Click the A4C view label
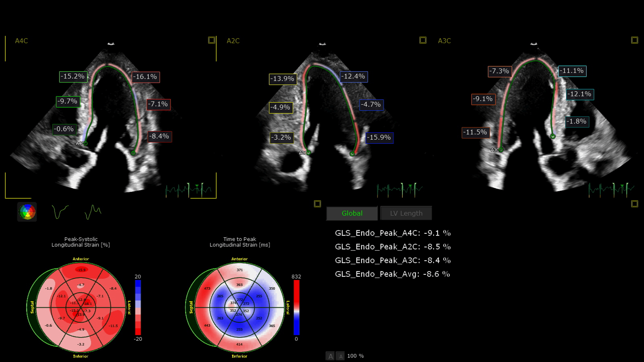 click(21, 41)
